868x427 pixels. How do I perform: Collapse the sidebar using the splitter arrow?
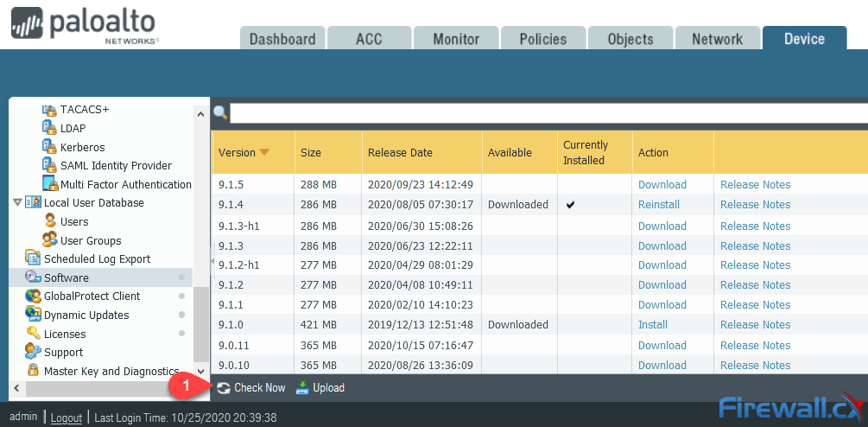212,261
